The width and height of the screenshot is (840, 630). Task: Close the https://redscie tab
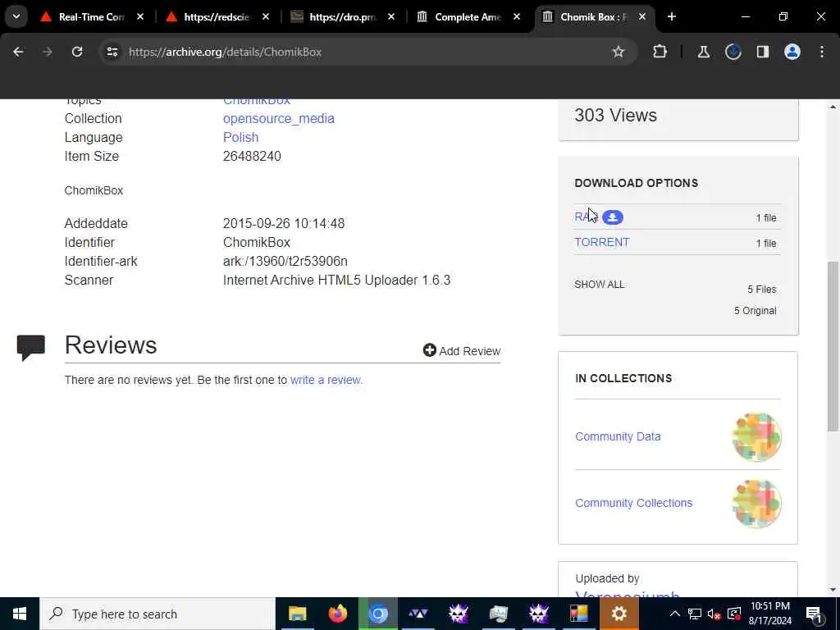[266, 17]
